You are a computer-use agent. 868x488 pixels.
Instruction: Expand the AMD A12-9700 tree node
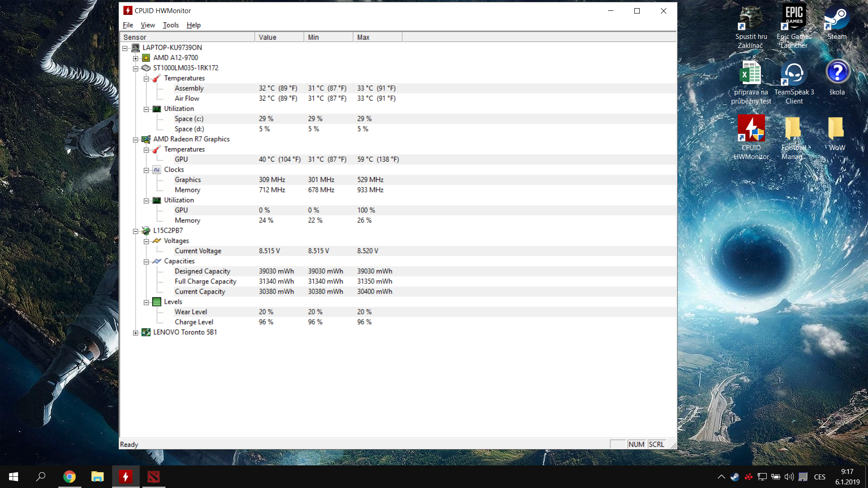[136, 58]
